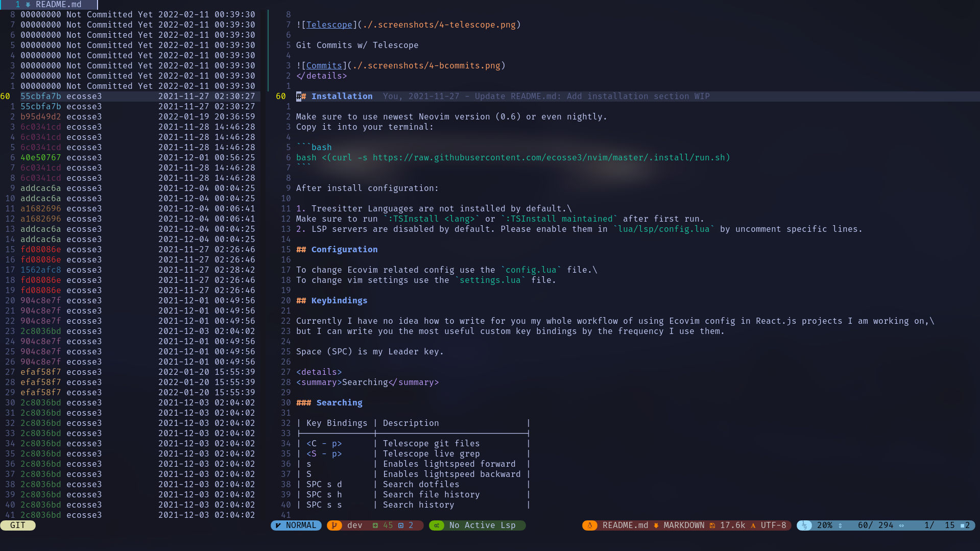The width and height of the screenshot is (980, 551).
Task: Click the encoding icon before UTF-8
Action: (x=753, y=525)
